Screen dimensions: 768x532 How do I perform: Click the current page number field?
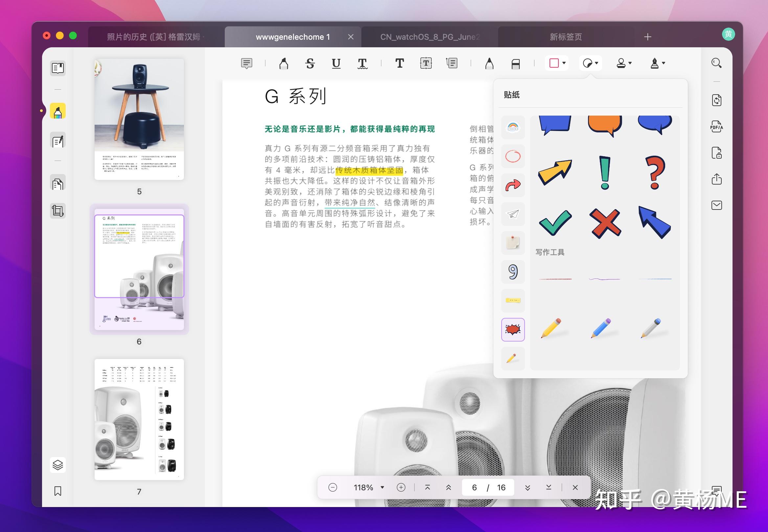tap(474, 487)
